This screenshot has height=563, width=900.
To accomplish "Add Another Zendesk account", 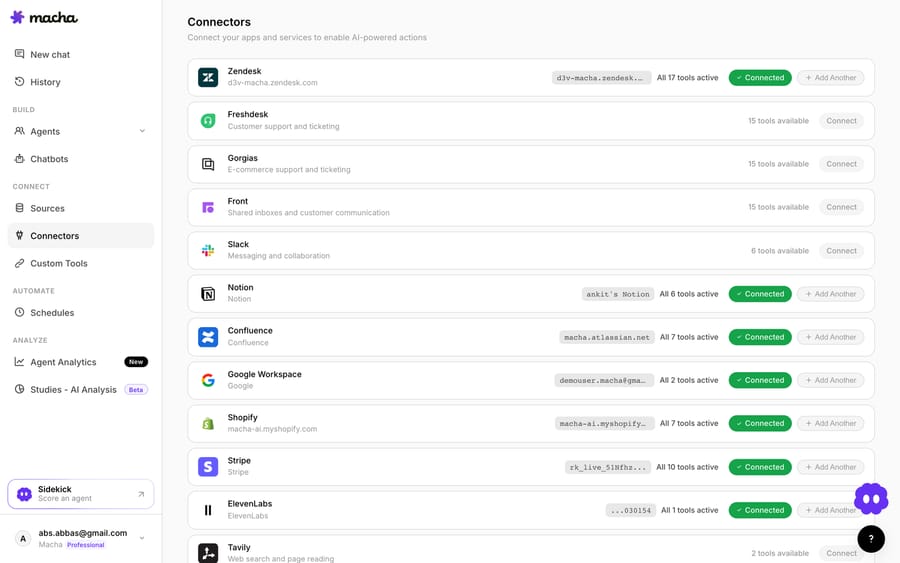I will tap(831, 77).
